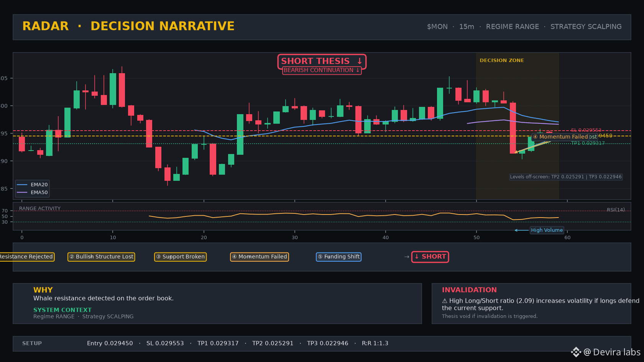Click the TP1 0.029317 chart level label

(x=588, y=143)
